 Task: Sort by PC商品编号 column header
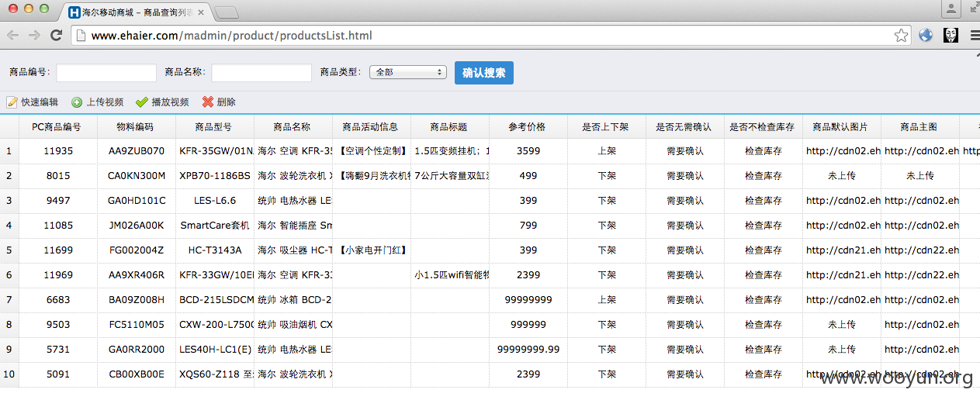pos(57,127)
